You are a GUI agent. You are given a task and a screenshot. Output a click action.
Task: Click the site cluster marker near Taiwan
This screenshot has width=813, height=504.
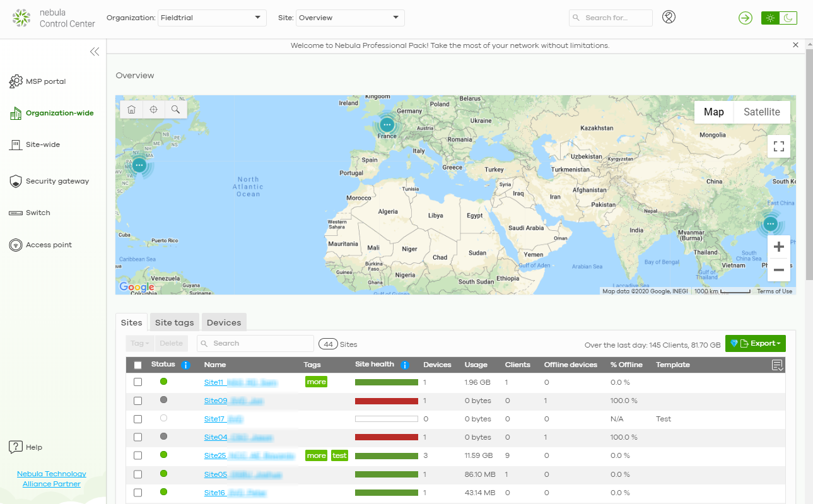coord(770,223)
